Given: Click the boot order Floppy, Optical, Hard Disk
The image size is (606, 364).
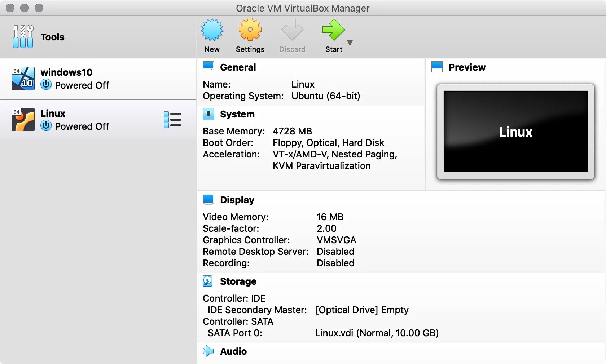Looking at the screenshot, I should (x=328, y=143).
